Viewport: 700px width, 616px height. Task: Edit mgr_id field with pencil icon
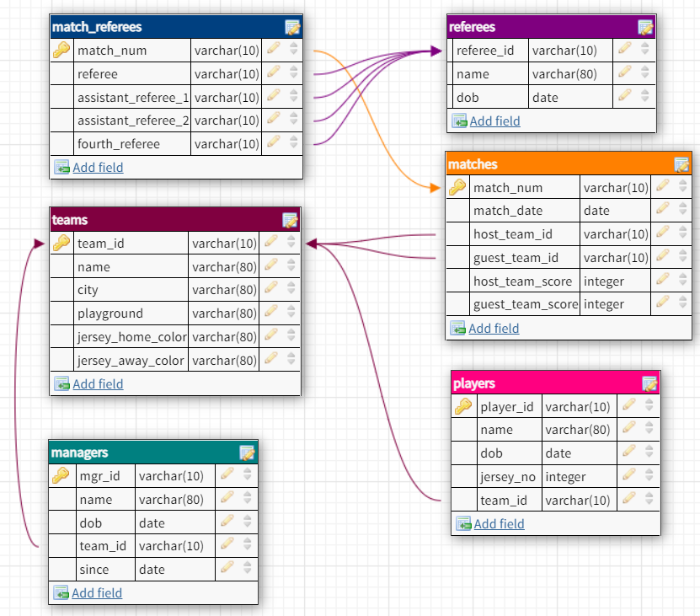[227, 474]
